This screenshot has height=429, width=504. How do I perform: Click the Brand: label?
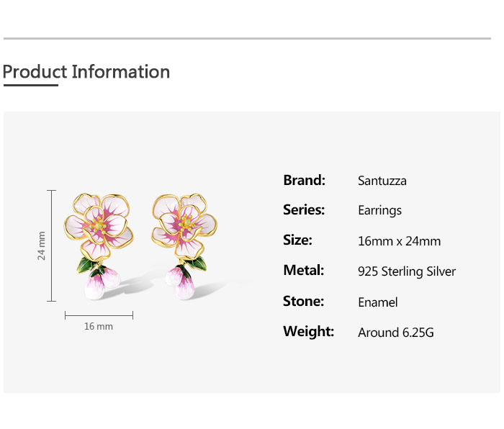click(x=304, y=180)
